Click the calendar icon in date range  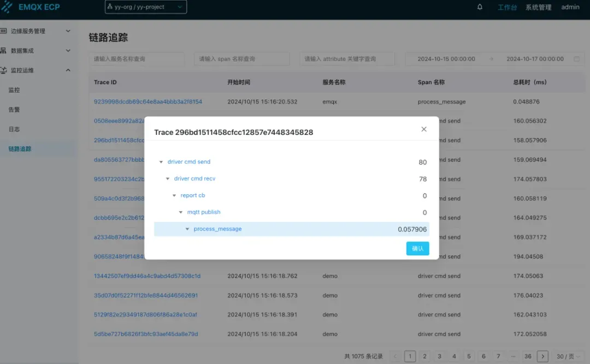pyautogui.click(x=576, y=59)
